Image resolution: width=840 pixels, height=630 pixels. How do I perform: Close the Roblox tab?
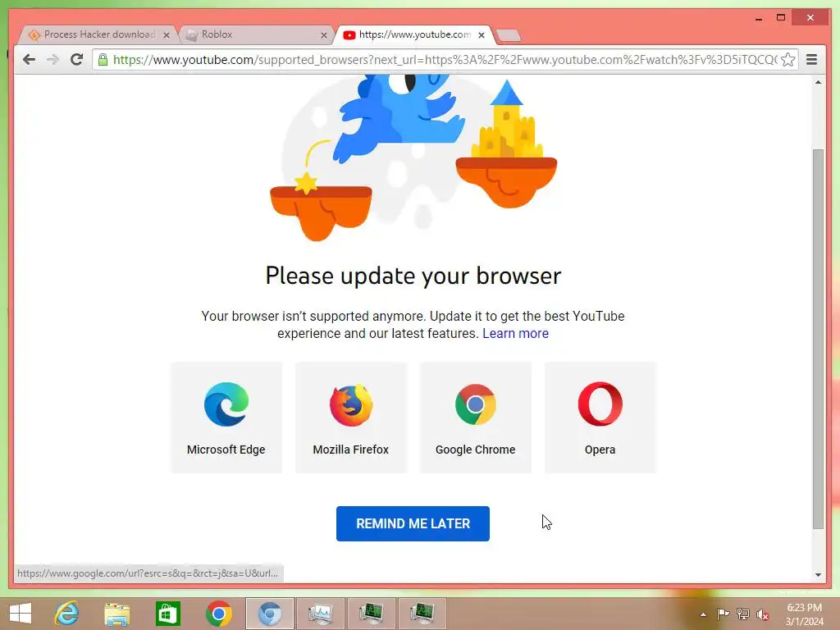(x=324, y=35)
